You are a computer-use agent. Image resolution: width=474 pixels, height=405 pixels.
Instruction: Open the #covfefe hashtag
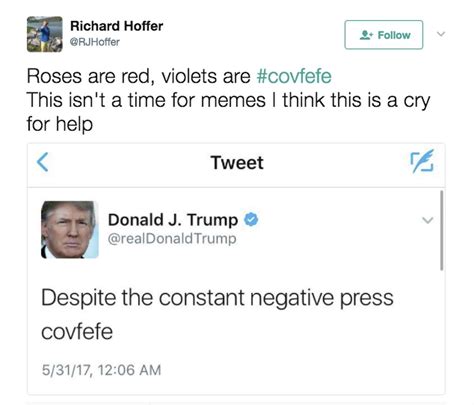click(294, 76)
